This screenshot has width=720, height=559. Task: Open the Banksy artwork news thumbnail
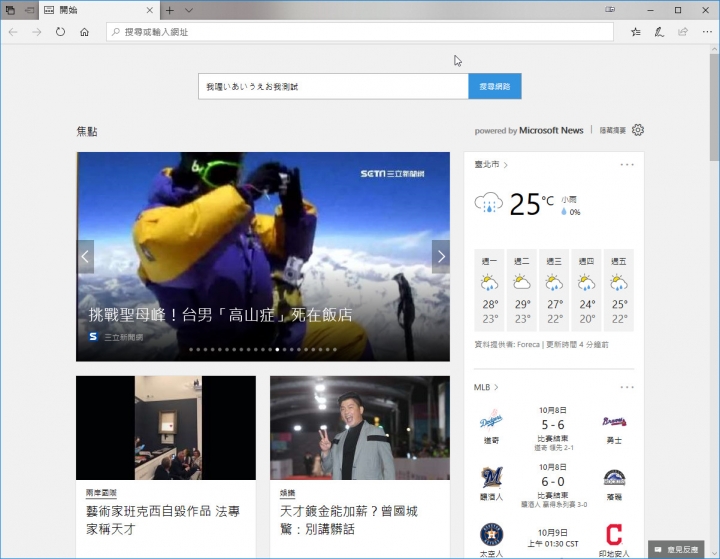tap(166, 428)
